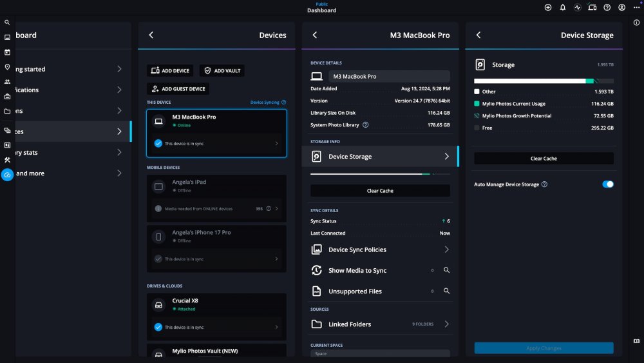Open the tools wrench icon in sidebar

[x=7, y=160]
